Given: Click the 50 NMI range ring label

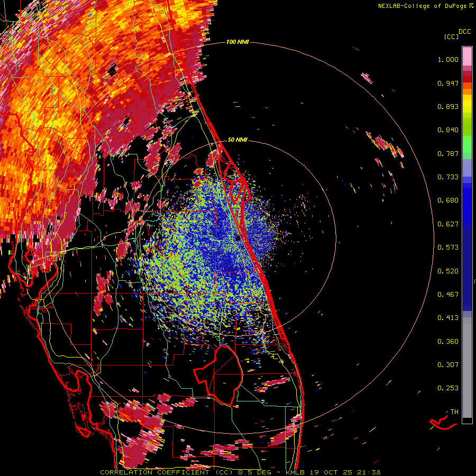Looking at the screenshot, I should pyautogui.click(x=237, y=140).
